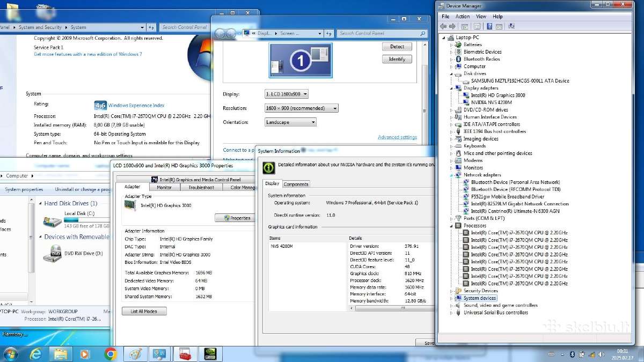Click the clock showing 00:31
Image resolution: width=644 pixels, height=362 pixels.
pos(623,351)
